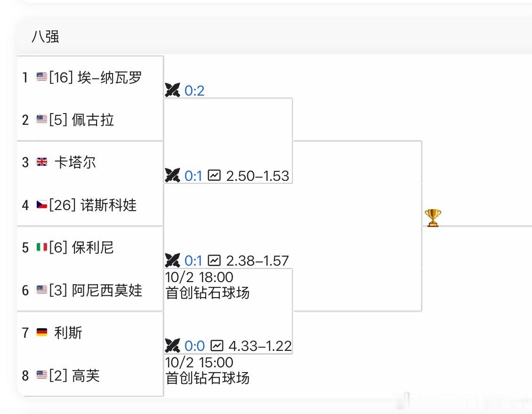Click crossed swords icon beside 0:2 score

pyautogui.click(x=173, y=90)
